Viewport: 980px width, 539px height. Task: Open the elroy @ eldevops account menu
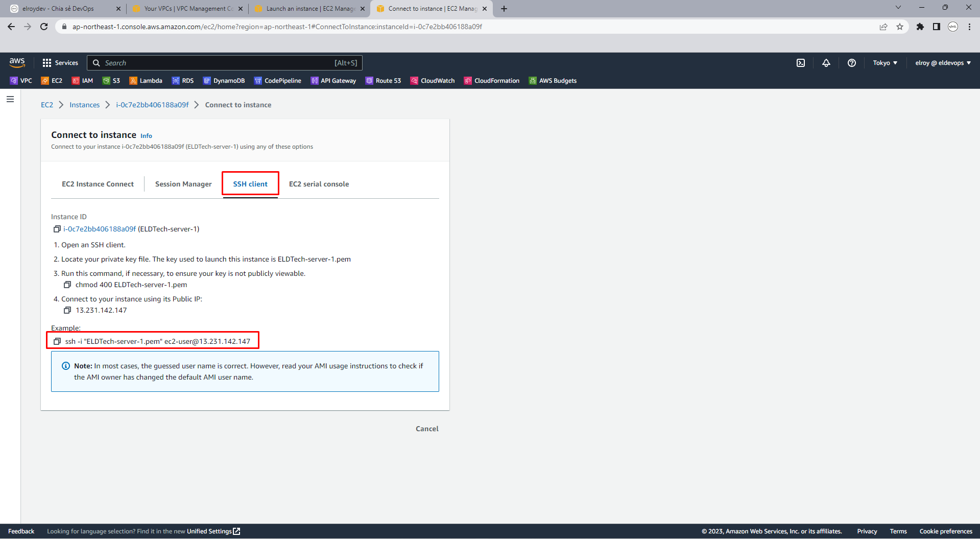coord(943,63)
